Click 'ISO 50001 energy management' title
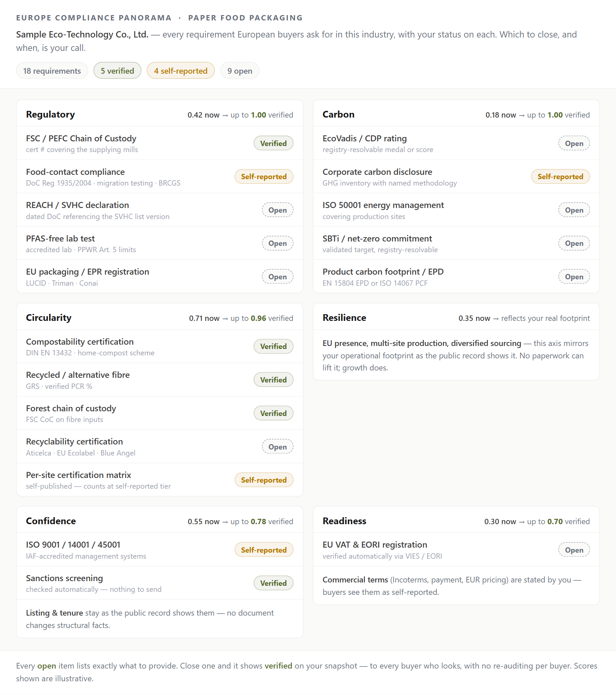 click(x=383, y=205)
